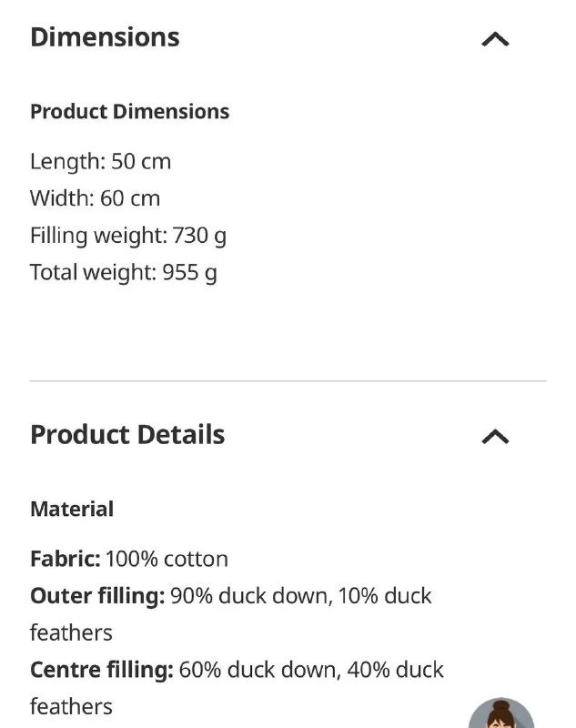Click the word feathers under Outer filling
Screen dimensions: 576x728
tap(71, 632)
